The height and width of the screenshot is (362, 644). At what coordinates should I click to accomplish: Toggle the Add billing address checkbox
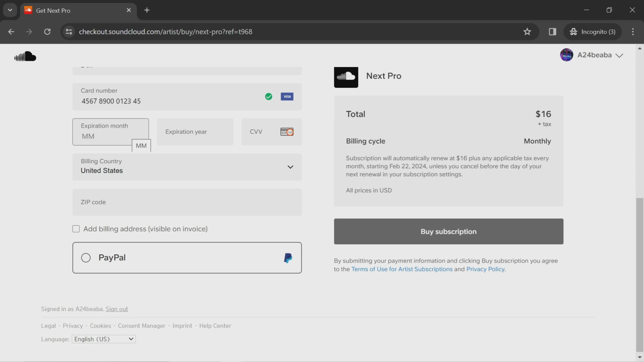point(76,229)
